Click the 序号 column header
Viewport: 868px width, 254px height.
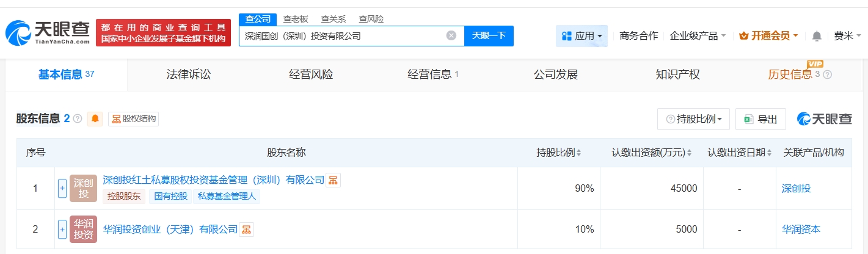coord(35,153)
